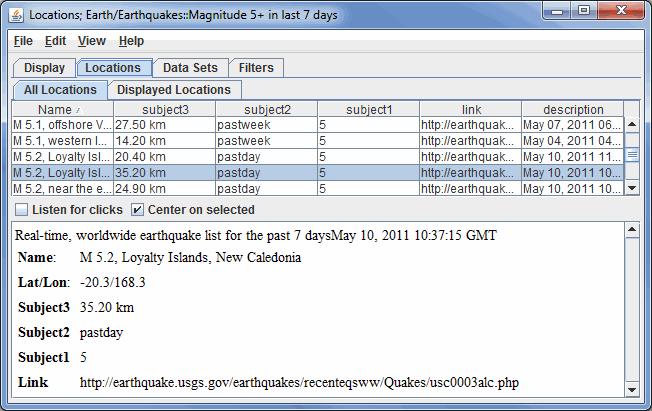This screenshot has height=411, width=652.
Task: Open the View menu
Action: pos(91,41)
